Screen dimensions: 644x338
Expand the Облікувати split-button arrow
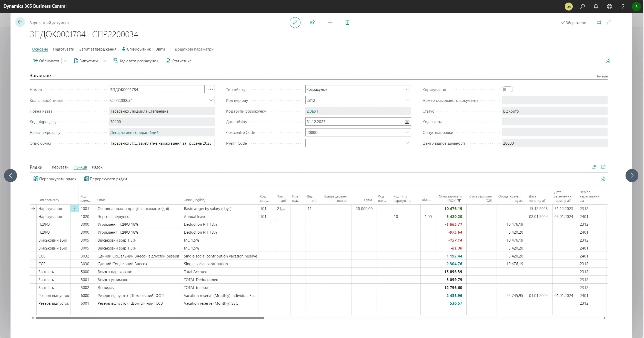coord(66,61)
